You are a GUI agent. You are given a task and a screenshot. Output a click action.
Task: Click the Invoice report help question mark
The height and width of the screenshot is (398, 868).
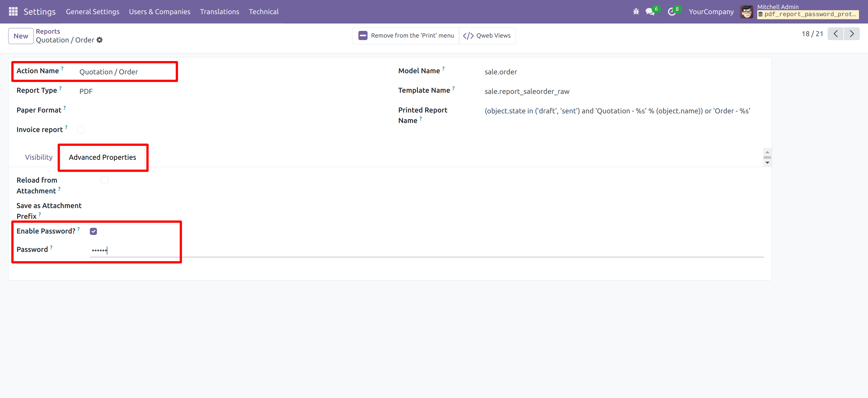66,127
